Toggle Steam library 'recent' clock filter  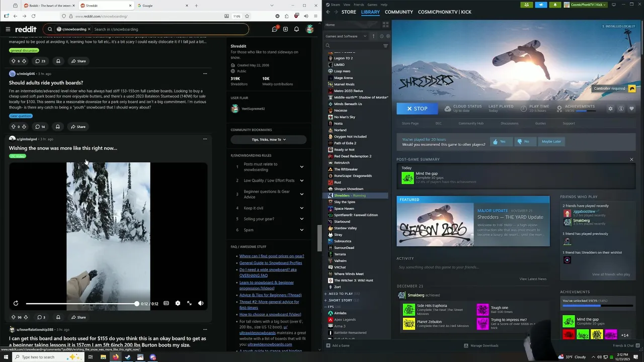point(381,36)
